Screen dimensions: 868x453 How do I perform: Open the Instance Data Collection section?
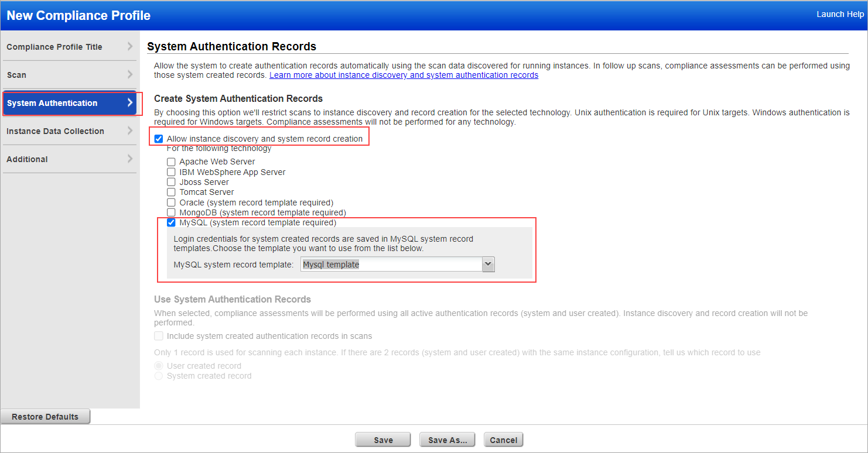(x=59, y=131)
